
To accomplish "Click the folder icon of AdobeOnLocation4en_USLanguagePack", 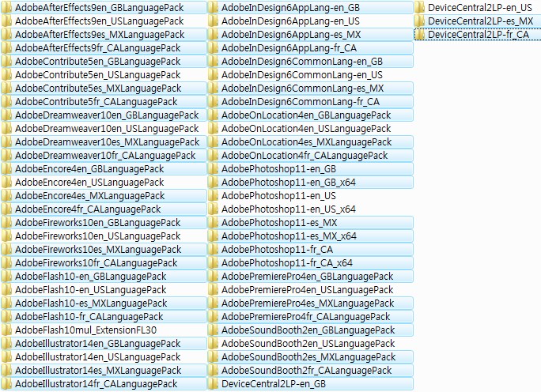I will point(214,129).
